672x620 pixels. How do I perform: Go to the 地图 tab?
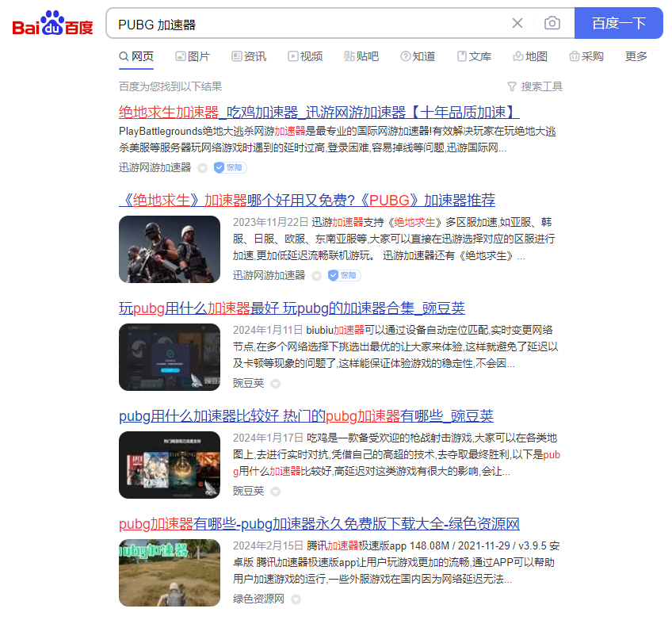coord(530,56)
